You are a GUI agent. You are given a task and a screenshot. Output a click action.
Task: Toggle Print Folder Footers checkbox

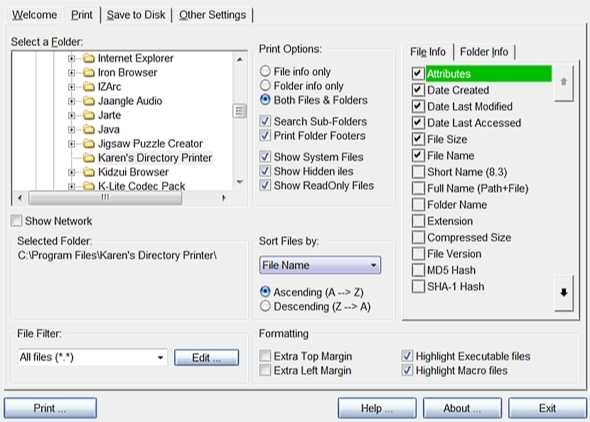(x=265, y=135)
